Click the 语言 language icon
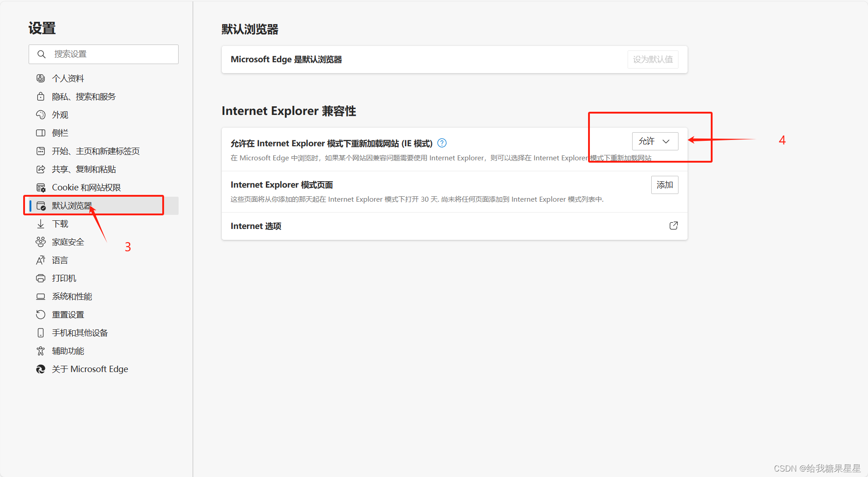 pos(40,260)
